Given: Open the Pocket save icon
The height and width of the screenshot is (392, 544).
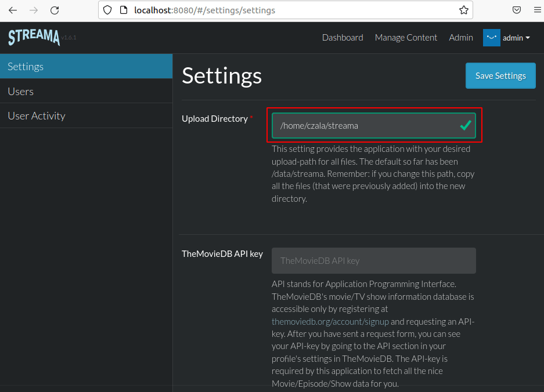Looking at the screenshot, I should click(517, 10).
